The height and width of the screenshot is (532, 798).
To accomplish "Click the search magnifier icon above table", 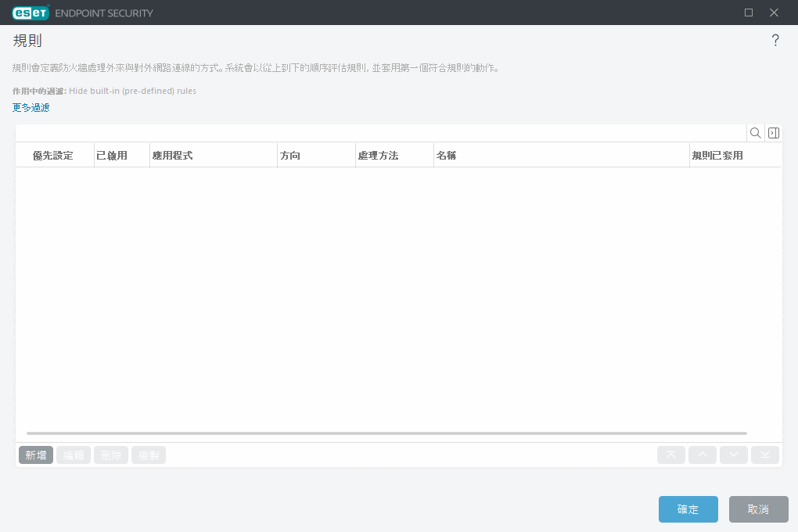I will point(756,133).
